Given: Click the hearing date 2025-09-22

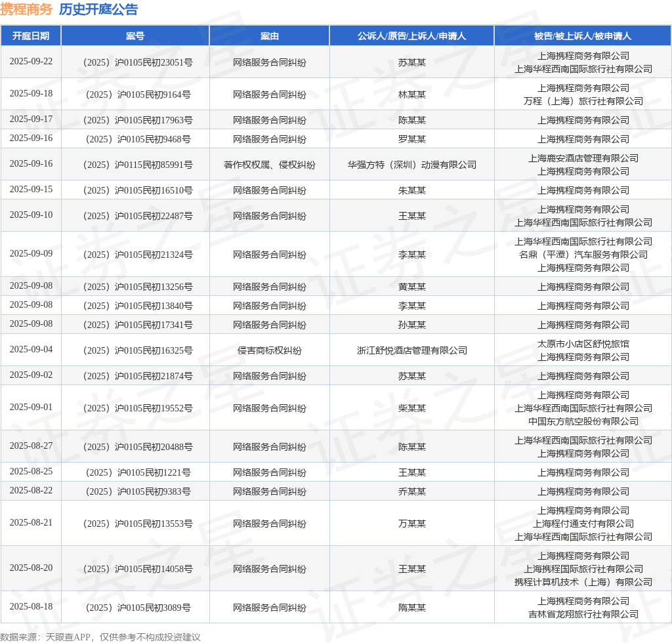Looking at the screenshot, I should (31, 61).
